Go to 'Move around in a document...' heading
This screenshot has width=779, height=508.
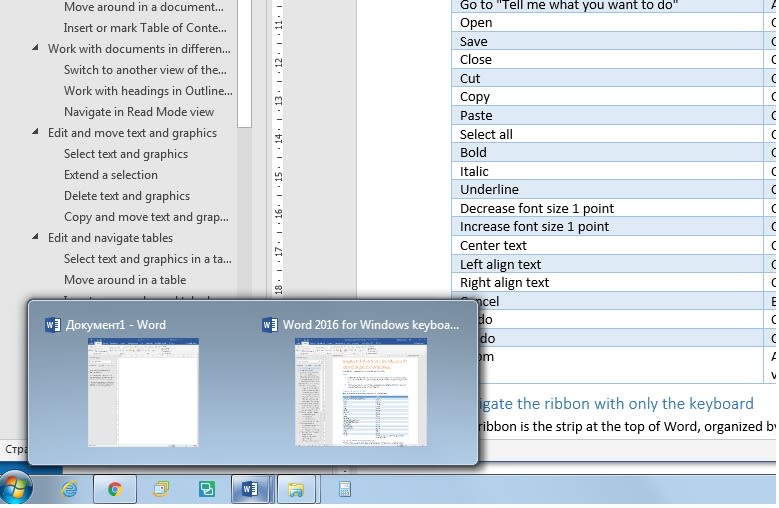[144, 7]
